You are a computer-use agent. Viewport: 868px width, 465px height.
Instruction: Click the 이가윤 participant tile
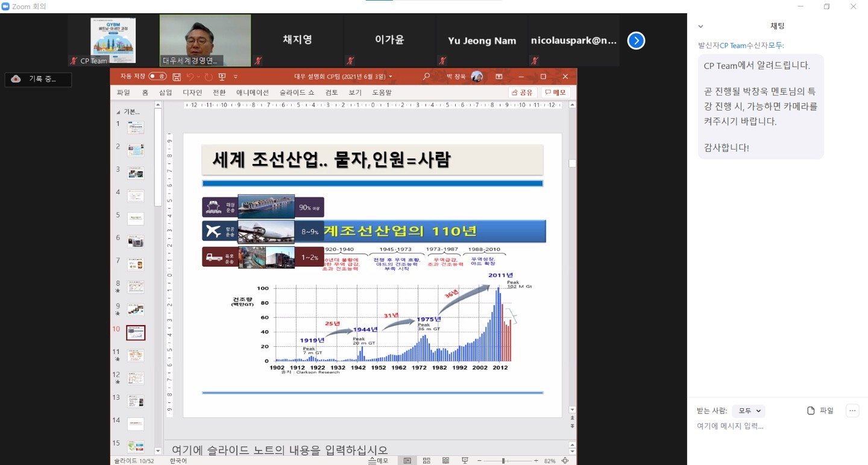pos(390,40)
